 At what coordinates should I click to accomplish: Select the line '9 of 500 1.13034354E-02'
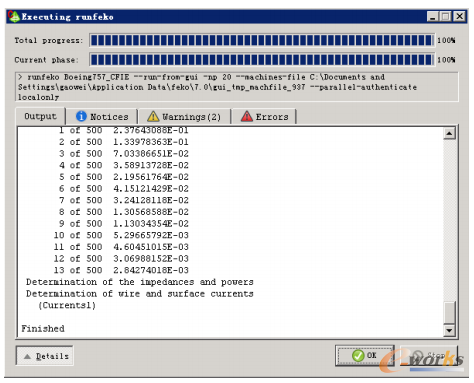click(124, 224)
